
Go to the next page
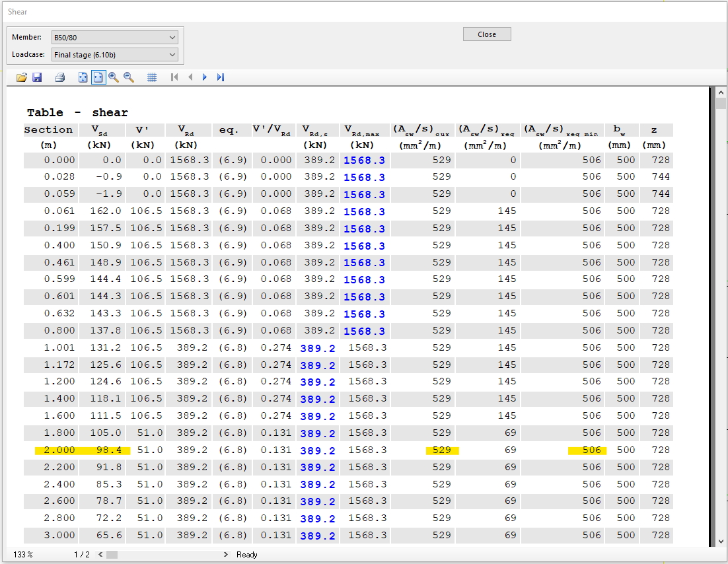(x=205, y=77)
